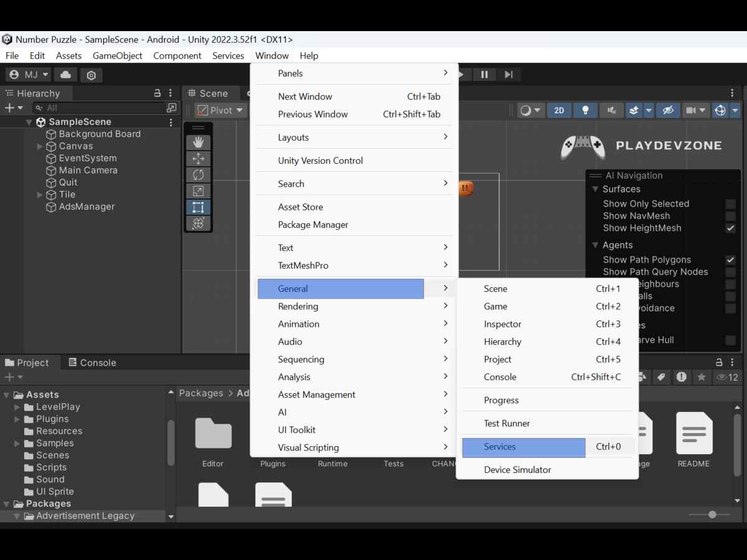Select the Rect tool
This screenshot has width=747, height=560.
(199, 207)
